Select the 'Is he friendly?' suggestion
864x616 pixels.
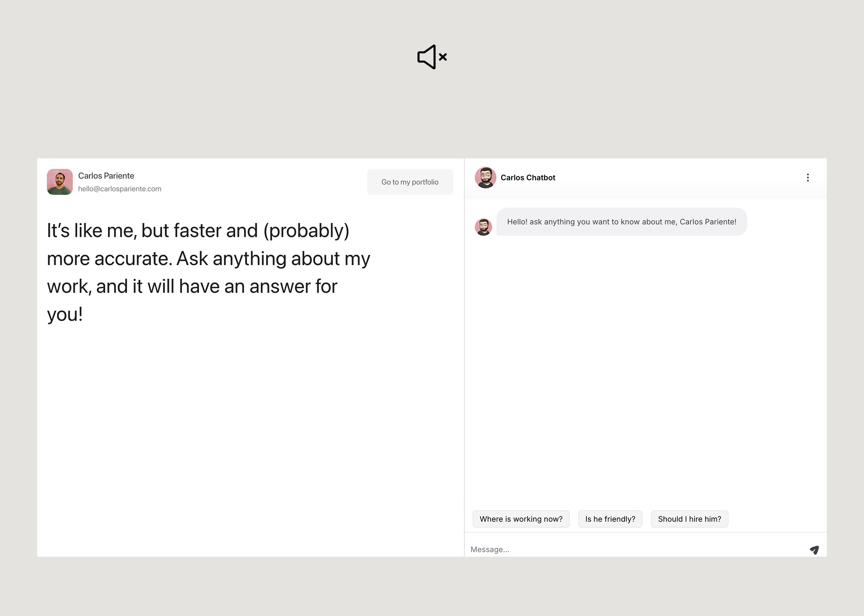(x=610, y=519)
